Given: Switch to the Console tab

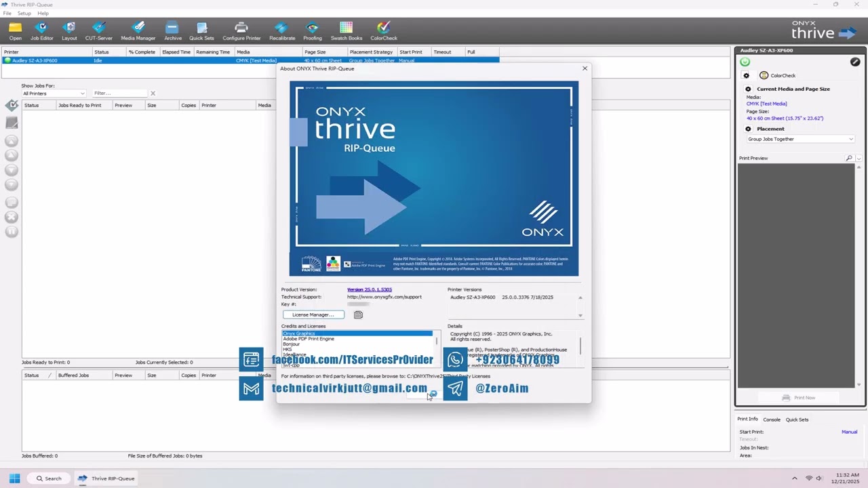Looking at the screenshot, I should 772,420.
